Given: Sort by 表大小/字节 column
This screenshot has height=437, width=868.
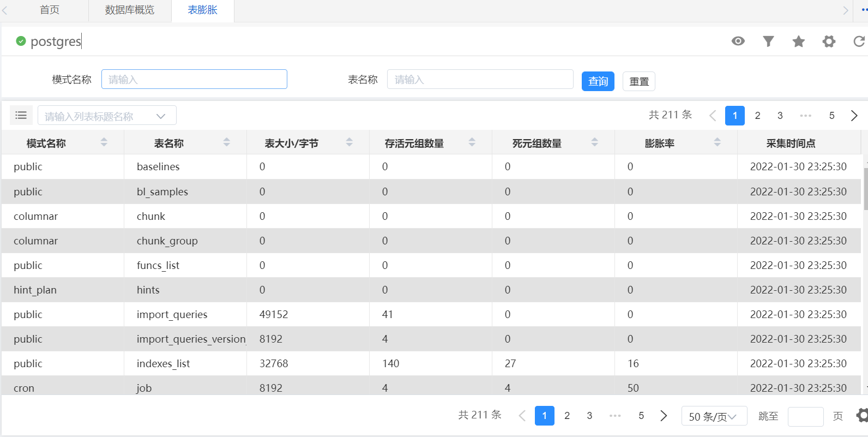Looking at the screenshot, I should (x=349, y=142).
